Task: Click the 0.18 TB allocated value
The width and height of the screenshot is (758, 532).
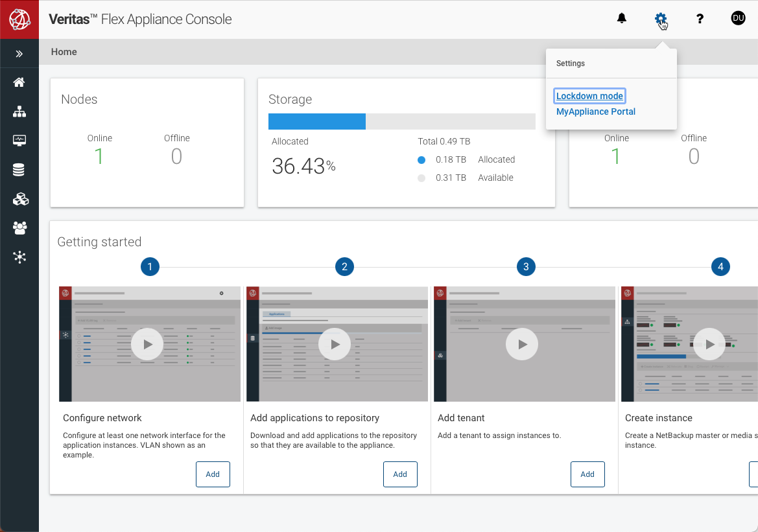Action: coord(451,159)
